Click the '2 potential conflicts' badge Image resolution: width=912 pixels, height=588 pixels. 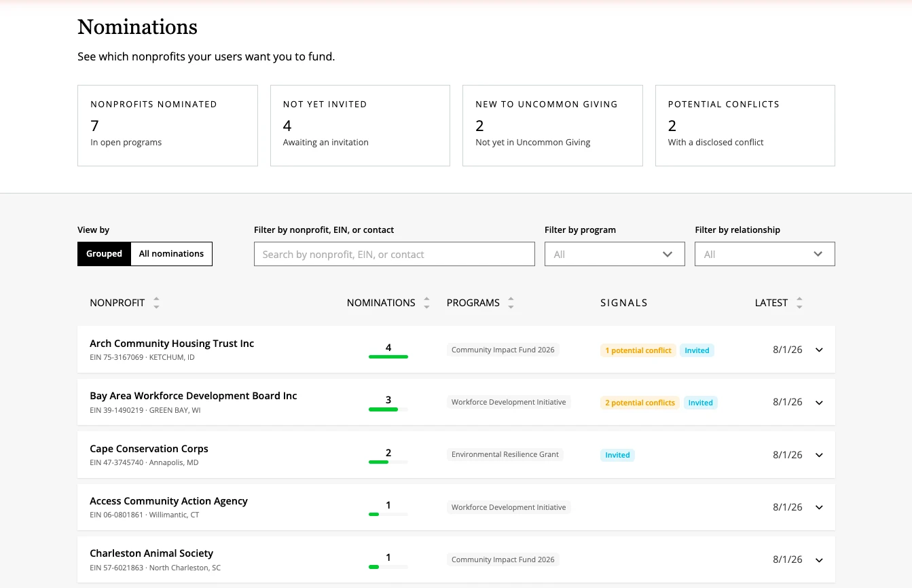640,403
